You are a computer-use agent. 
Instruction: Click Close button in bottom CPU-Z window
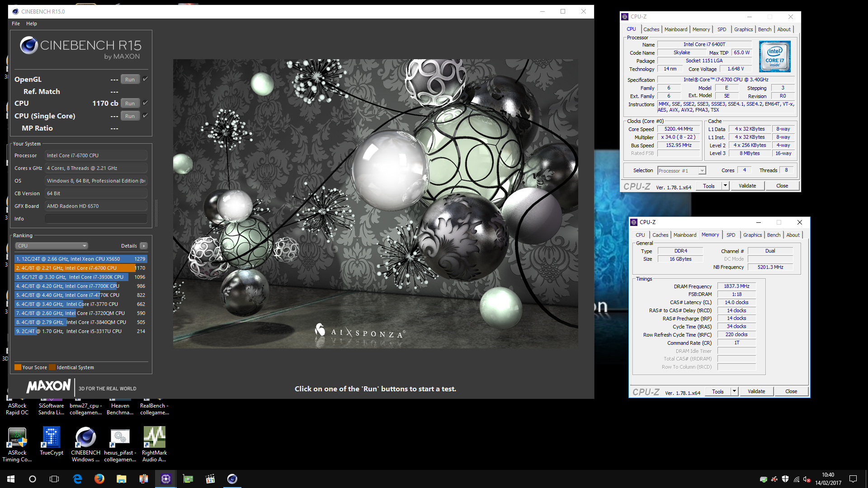tap(791, 391)
